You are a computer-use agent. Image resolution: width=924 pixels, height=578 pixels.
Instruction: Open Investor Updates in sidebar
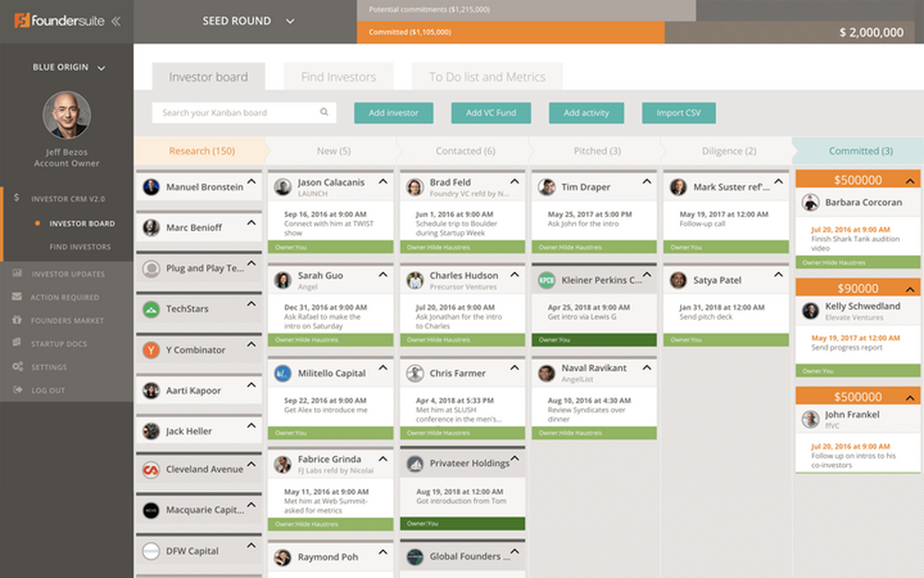pyautogui.click(x=68, y=274)
